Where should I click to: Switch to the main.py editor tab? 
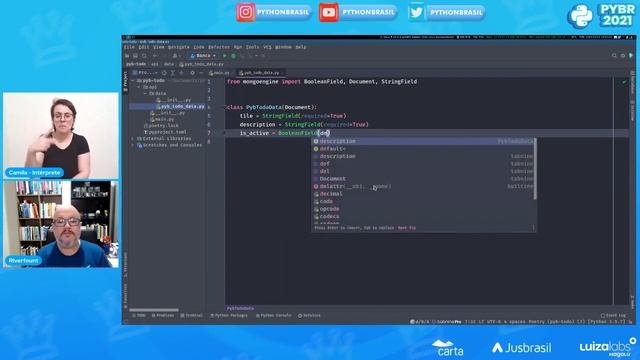coord(220,73)
